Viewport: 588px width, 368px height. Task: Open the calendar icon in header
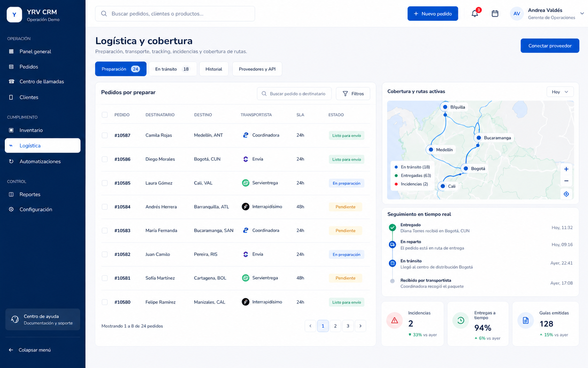(x=495, y=14)
